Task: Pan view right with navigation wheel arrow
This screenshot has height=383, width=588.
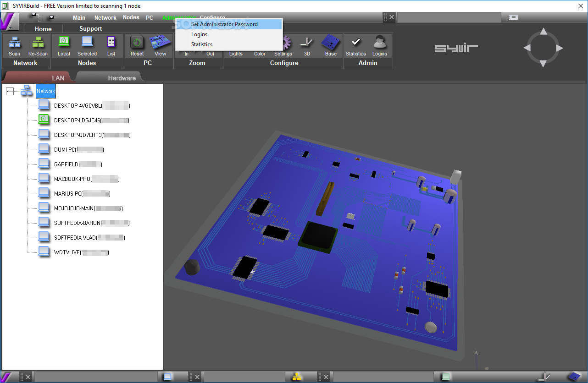Action: (x=559, y=48)
